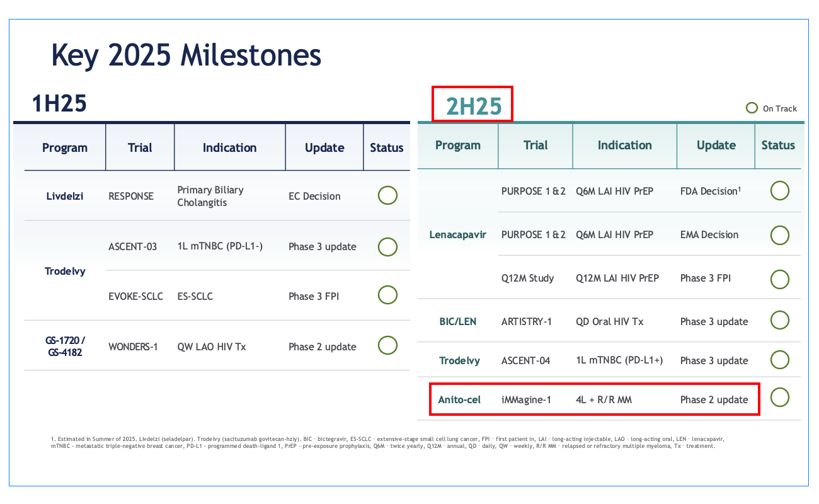Select the "1H25" section heading

click(x=59, y=103)
